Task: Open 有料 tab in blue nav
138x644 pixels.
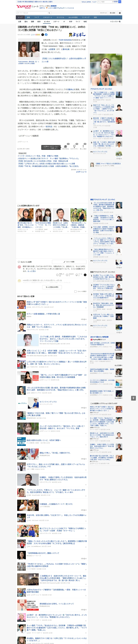Action: [95, 17]
